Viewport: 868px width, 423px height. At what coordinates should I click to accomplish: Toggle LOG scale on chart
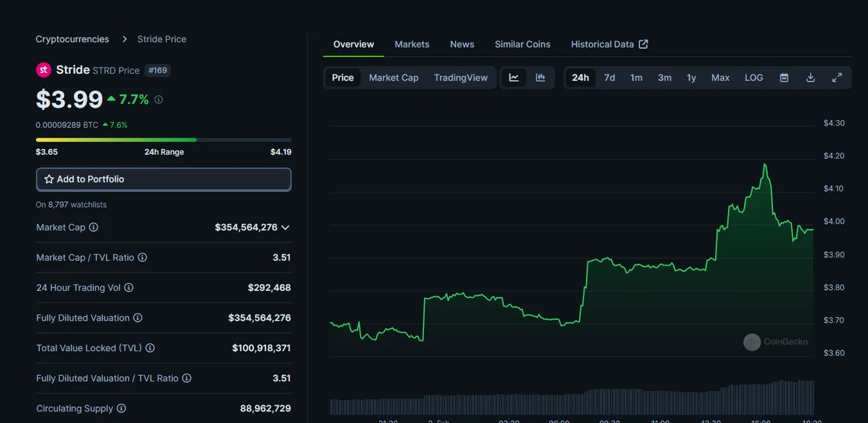tap(754, 78)
